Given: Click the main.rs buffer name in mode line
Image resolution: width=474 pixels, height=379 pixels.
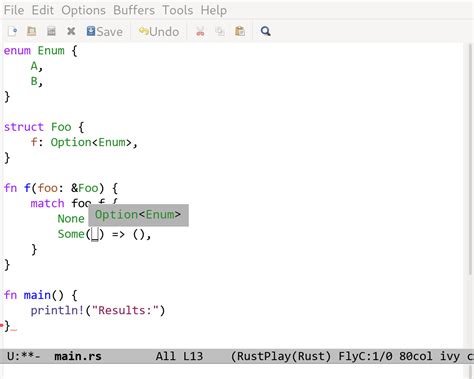Looking at the screenshot, I should pyautogui.click(x=78, y=356).
